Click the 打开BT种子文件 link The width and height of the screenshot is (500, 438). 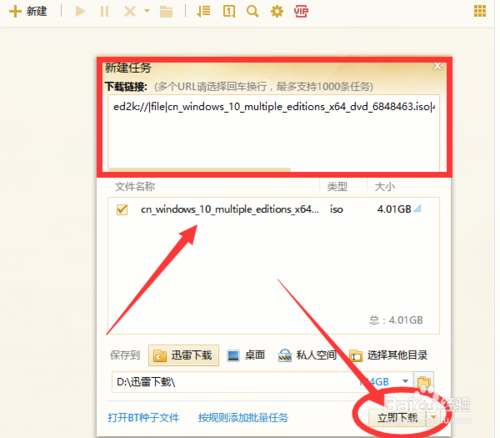[143, 418]
